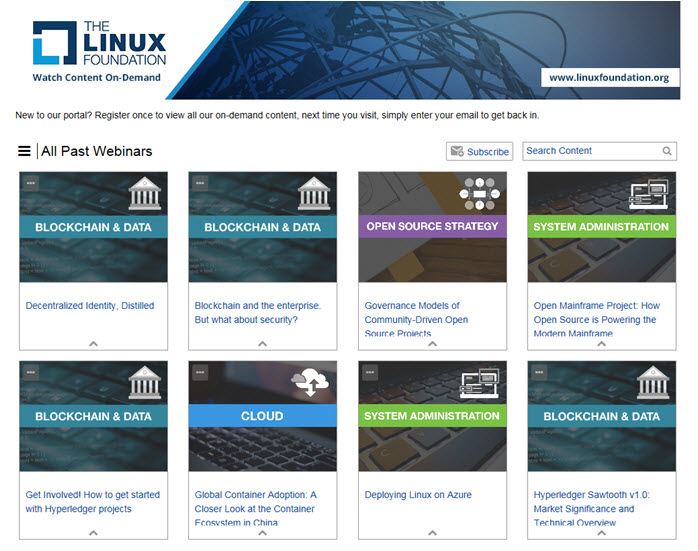698x551 pixels.
Task: Click the envelope icon on Subscribe button
Action: pos(457,151)
